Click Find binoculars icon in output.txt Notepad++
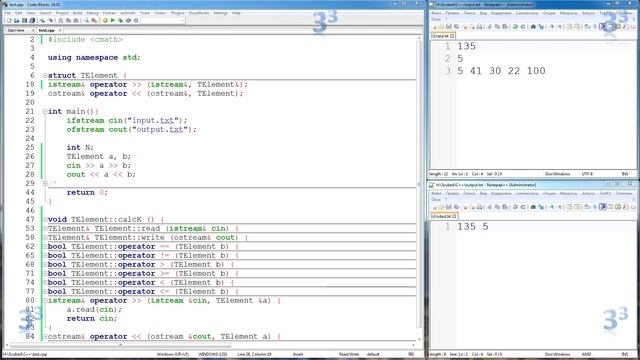The image size is (640, 360). pyautogui.click(x=533, y=207)
